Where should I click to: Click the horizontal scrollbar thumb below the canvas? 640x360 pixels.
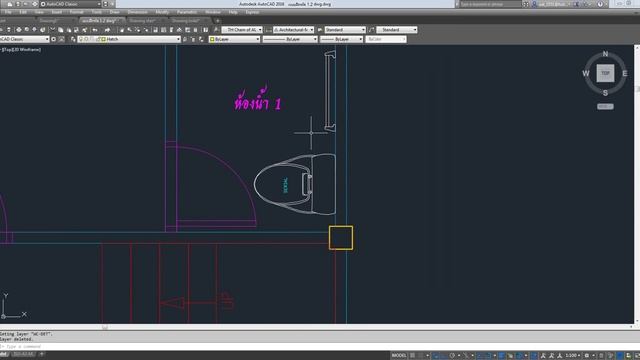pyautogui.click(x=105, y=327)
